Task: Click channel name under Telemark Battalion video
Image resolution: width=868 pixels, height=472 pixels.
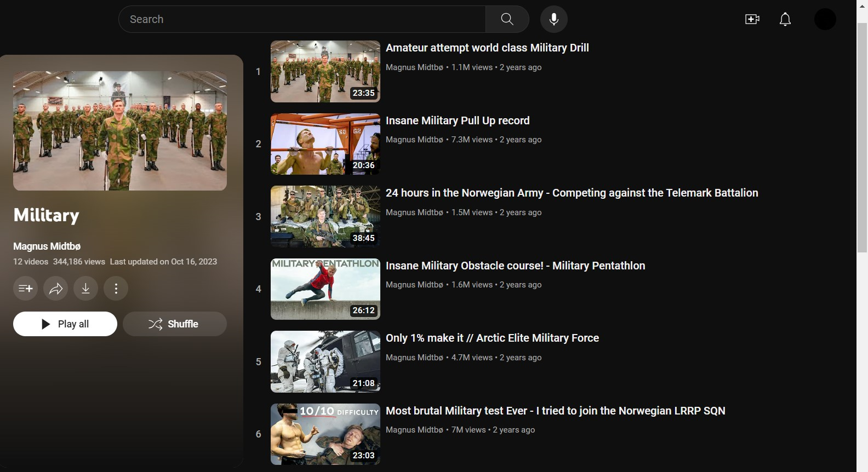Action: [414, 212]
